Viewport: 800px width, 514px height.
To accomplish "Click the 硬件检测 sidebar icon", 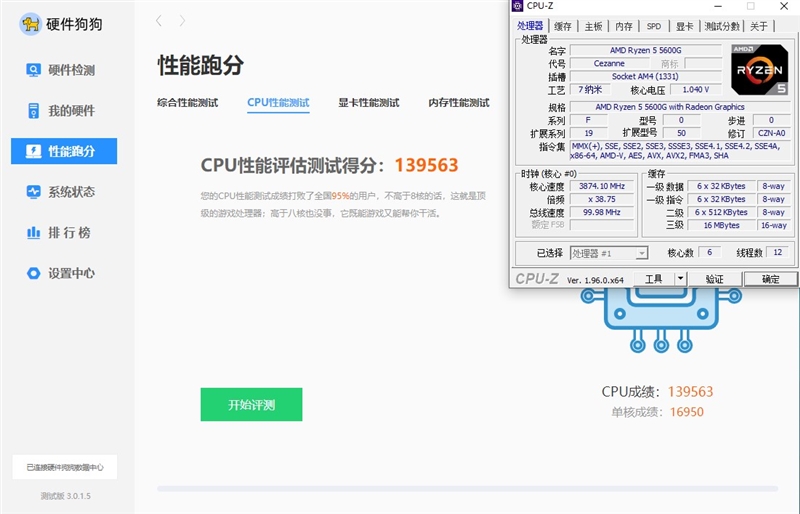I will pyautogui.click(x=33, y=70).
